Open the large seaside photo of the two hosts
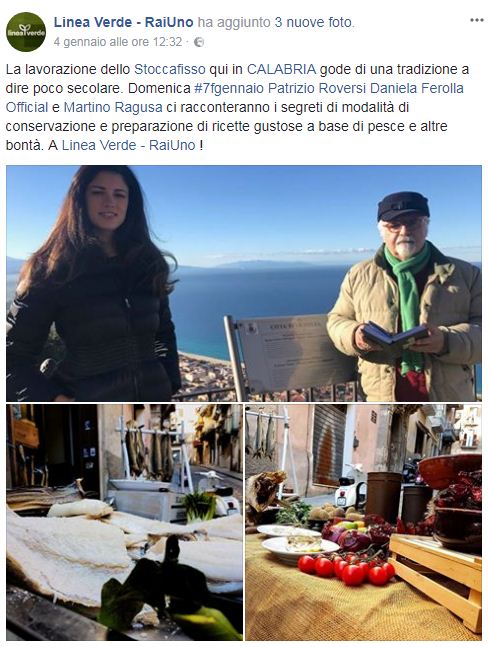The width and height of the screenshot is (488, 647). [x=244, y=283]
